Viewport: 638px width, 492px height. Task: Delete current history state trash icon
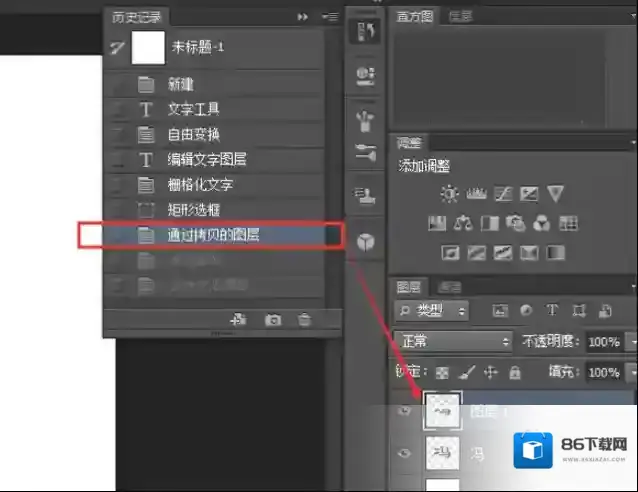305,320
